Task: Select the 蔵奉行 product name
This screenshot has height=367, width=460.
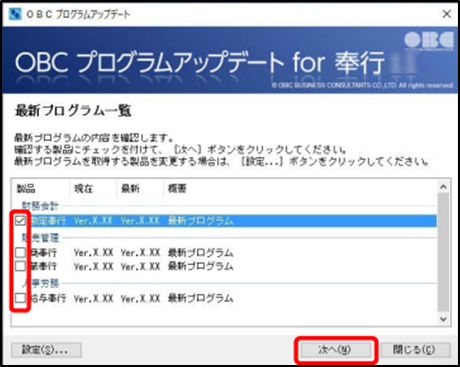Action: [x=43, y=266]
